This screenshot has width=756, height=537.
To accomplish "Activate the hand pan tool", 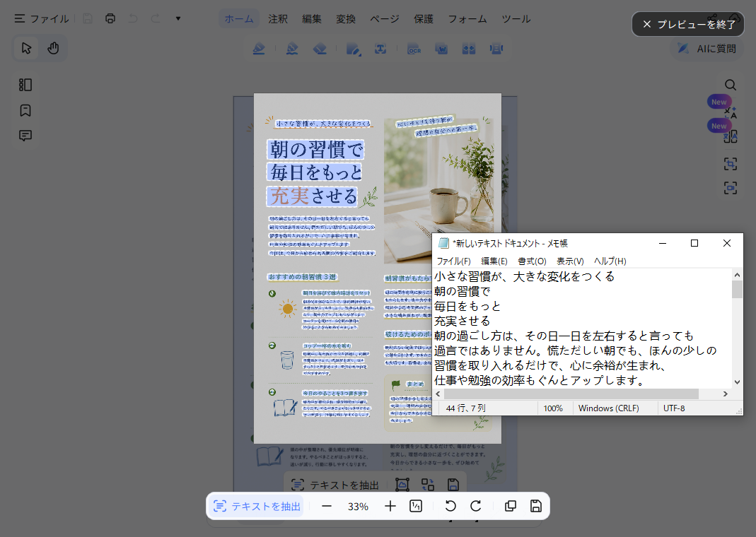I will tap(53, 48).
